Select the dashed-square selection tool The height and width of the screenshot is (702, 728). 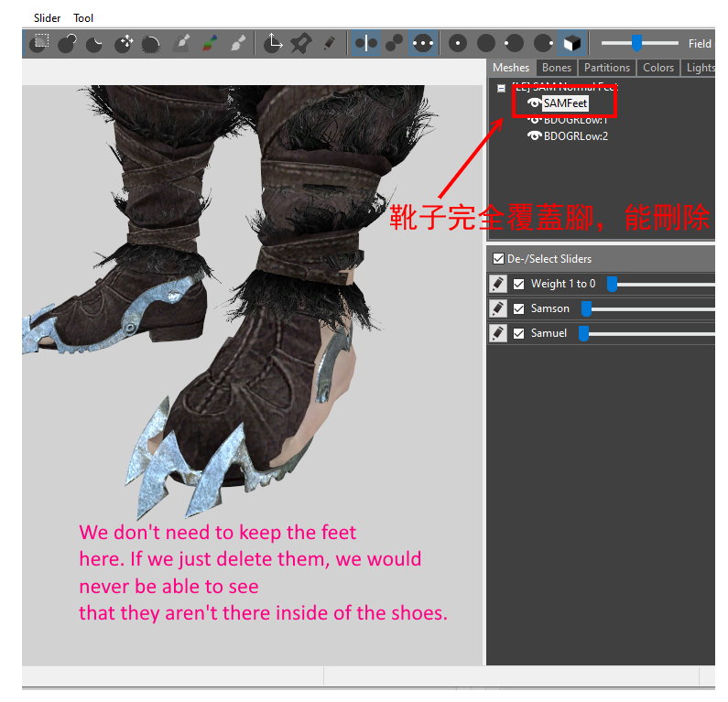(39, 43)
